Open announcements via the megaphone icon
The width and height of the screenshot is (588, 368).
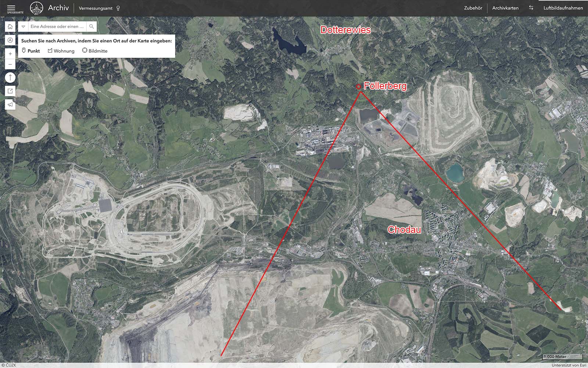[x=10, y=105]
